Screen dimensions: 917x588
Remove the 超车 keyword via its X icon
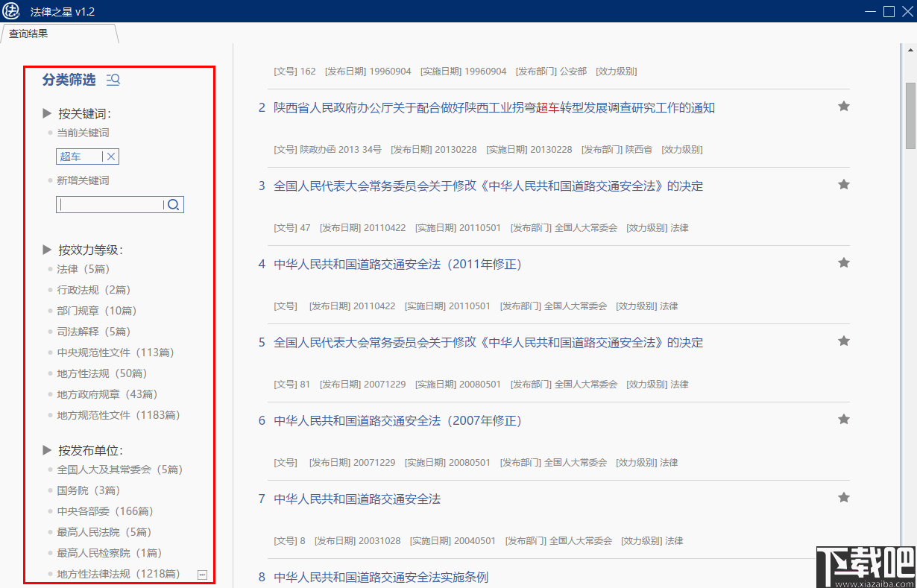110,157
